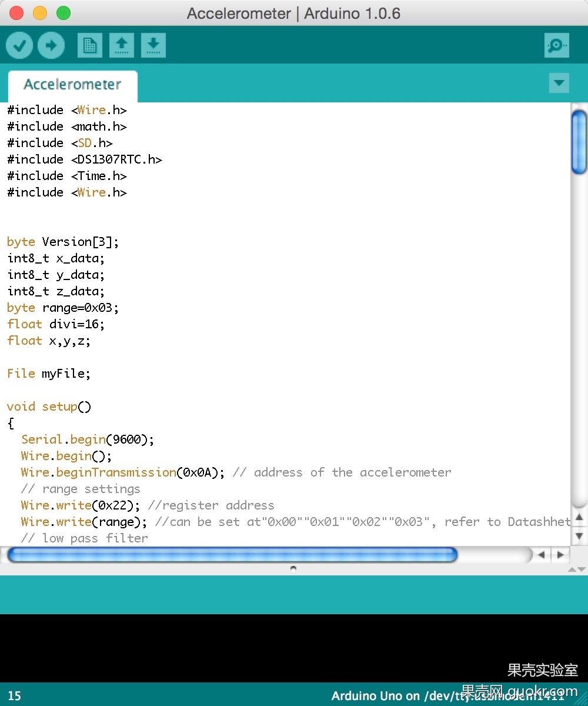Screen dimensions: 588x706
Task: Click the line "byte Version[3];"
Action: click(x=64, y=242)
